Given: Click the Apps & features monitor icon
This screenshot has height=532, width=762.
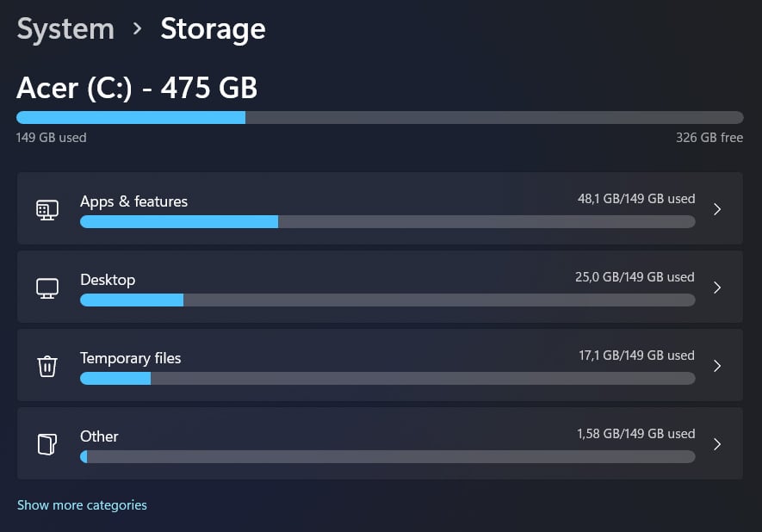Looking at the screenshot, I should 47,210.
